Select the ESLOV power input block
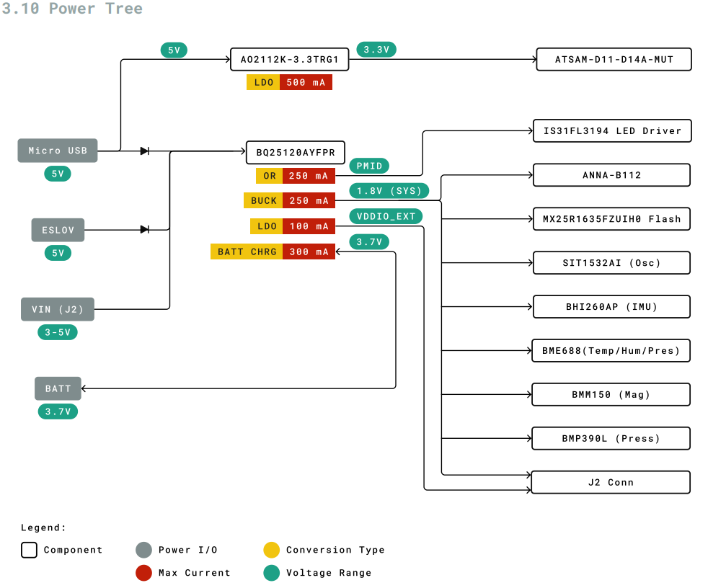The image size is (708, 588). click(x=58, y=230)
